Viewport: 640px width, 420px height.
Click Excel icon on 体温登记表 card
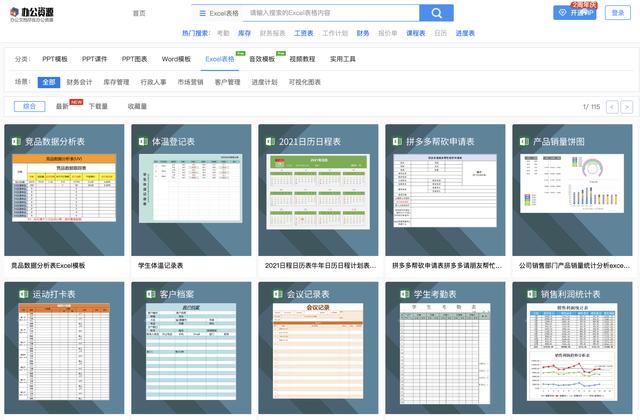click(x=143, y=142)
